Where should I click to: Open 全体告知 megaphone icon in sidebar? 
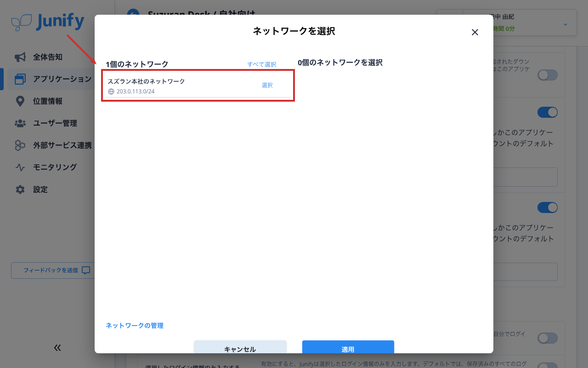click(20, 57)
